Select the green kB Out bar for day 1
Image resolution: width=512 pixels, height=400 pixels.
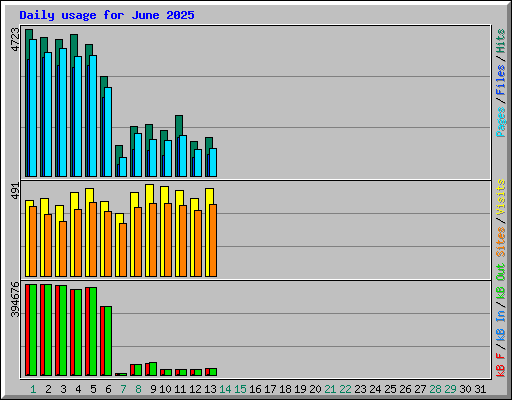coord(33,330)
